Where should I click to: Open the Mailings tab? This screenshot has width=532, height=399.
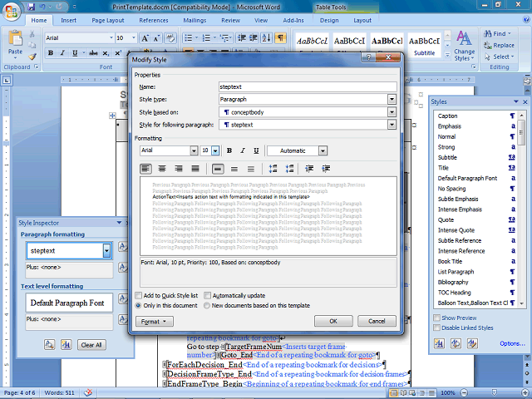[195, 20]
